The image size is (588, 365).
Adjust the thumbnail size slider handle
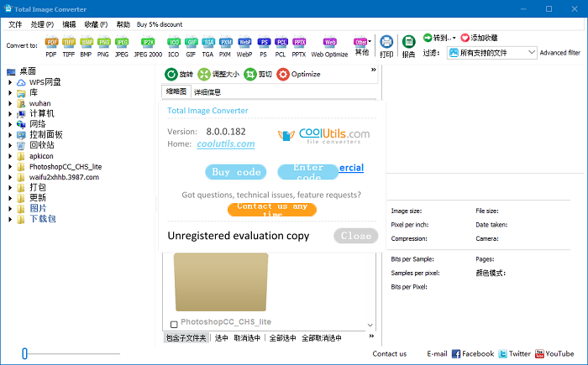click(24, 353)
